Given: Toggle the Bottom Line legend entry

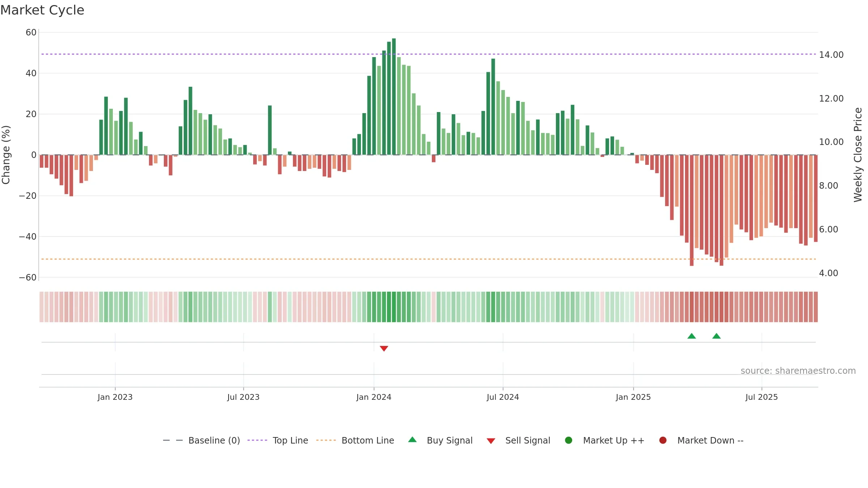Looking at the screenshot, I should tap(355, 440).
